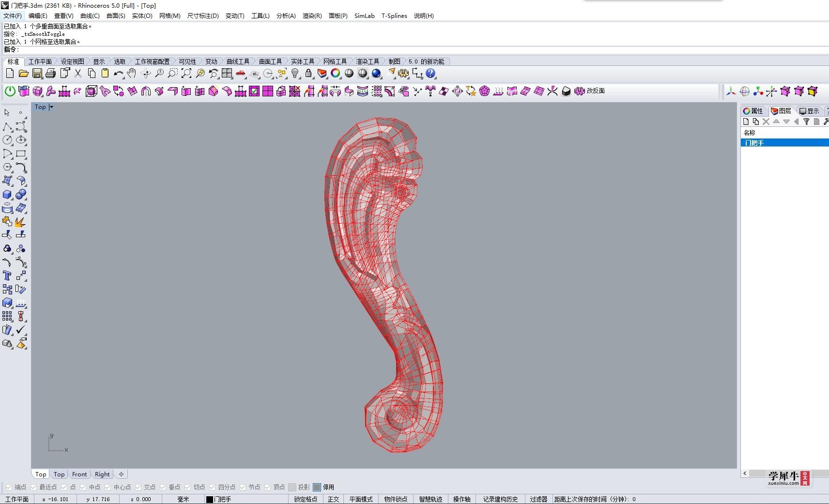This screenshot has height=504, width=829.
Task: Switch to the 曲面工具 toolbar tab
Action: (x=270, y=61)
